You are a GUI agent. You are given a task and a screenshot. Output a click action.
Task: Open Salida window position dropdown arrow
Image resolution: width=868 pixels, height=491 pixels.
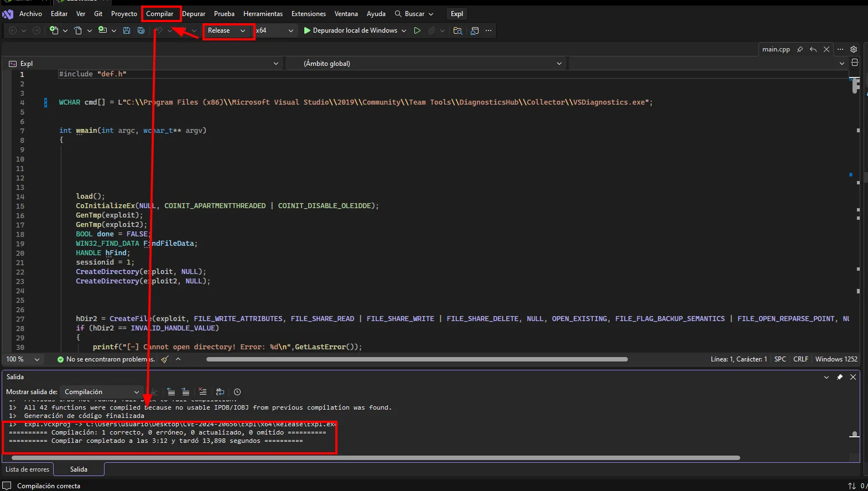[x=827, y=377]
